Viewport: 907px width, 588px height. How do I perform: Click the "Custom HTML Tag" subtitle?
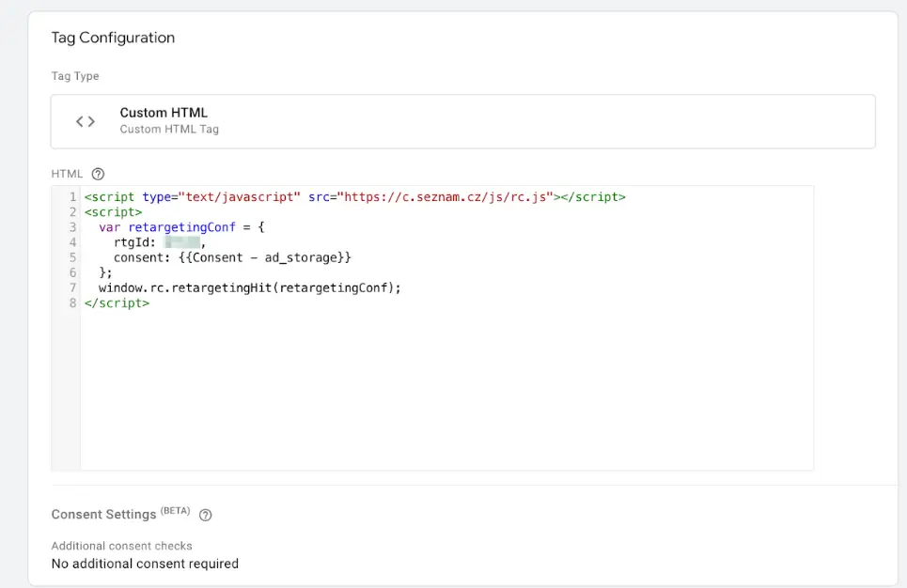coord(169,130)
